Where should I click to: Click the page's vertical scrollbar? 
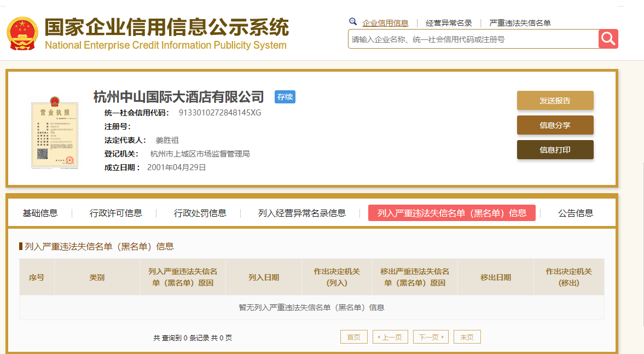pyautogui.click(x=642, y=244)
